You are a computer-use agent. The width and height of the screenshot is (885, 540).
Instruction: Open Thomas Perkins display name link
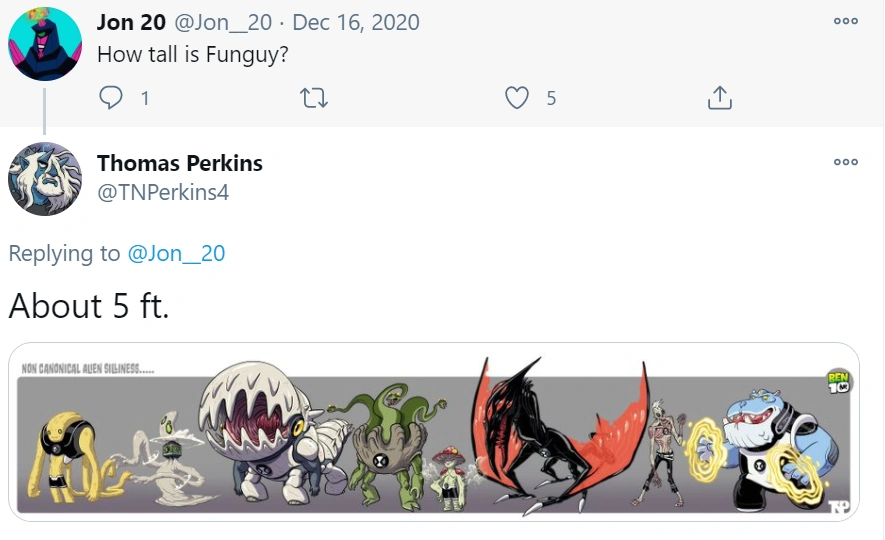tap(180, 163)
